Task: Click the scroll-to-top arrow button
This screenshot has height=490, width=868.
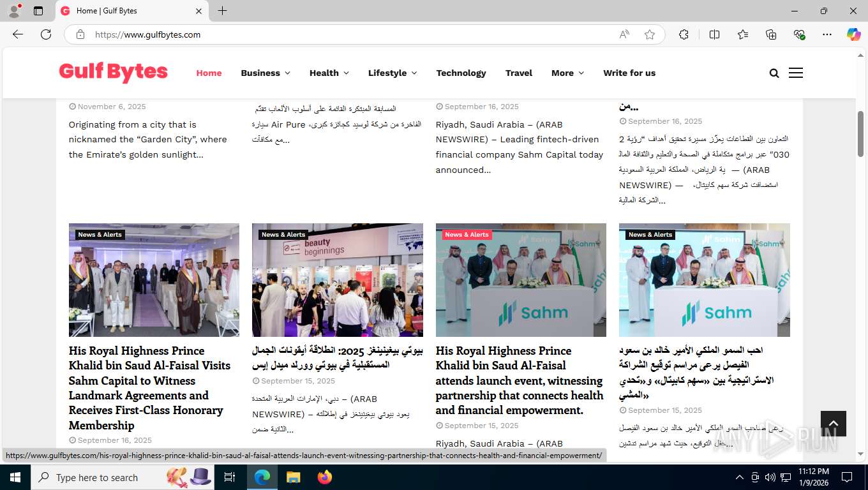Action: [834, 424]
